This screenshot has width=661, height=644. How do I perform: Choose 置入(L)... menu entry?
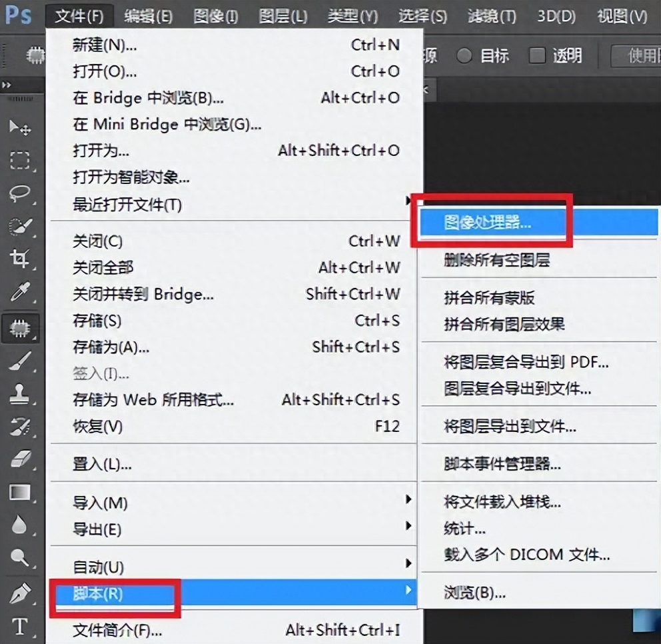pyautogui.click(x=234, y=465)
